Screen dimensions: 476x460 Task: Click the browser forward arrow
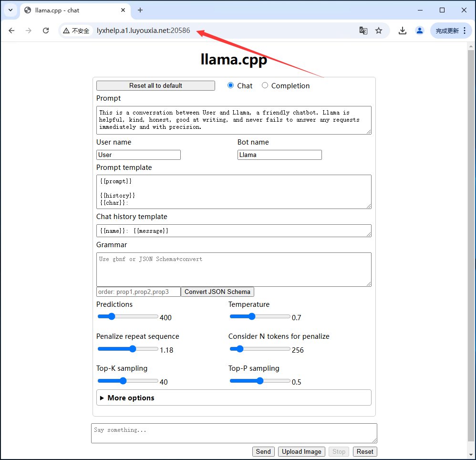point(29,31)
